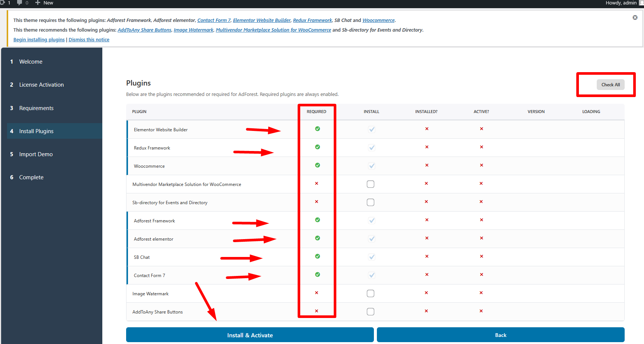Viewport: 644px width, 344px height.
Task: Go to Complete step
Action: pyautogui.click(x=55, y=177)
